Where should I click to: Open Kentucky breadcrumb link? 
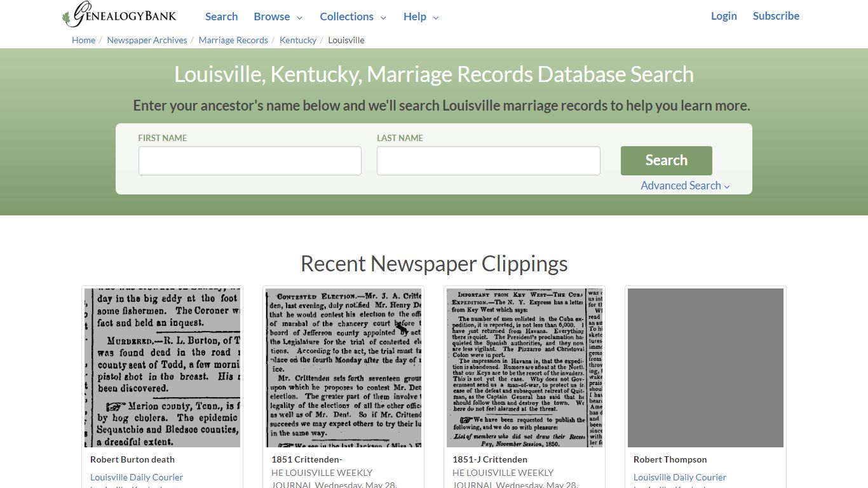pos(298,40)
